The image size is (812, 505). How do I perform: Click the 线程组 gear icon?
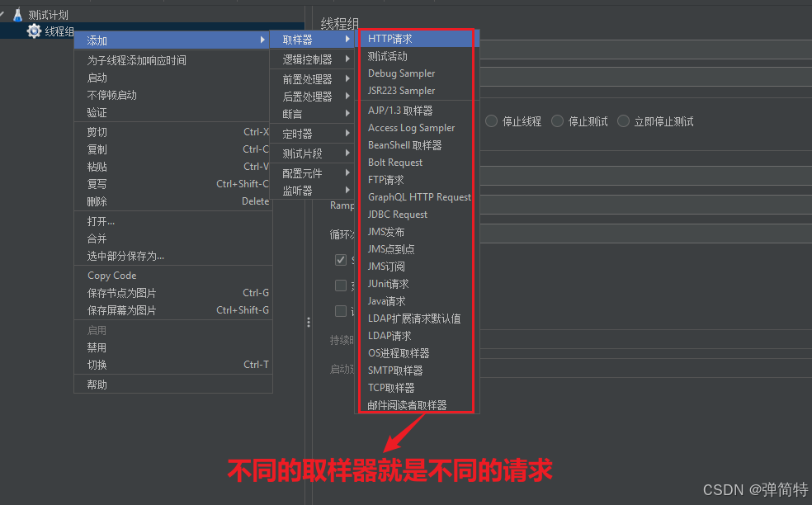click(x=32, y=31)
